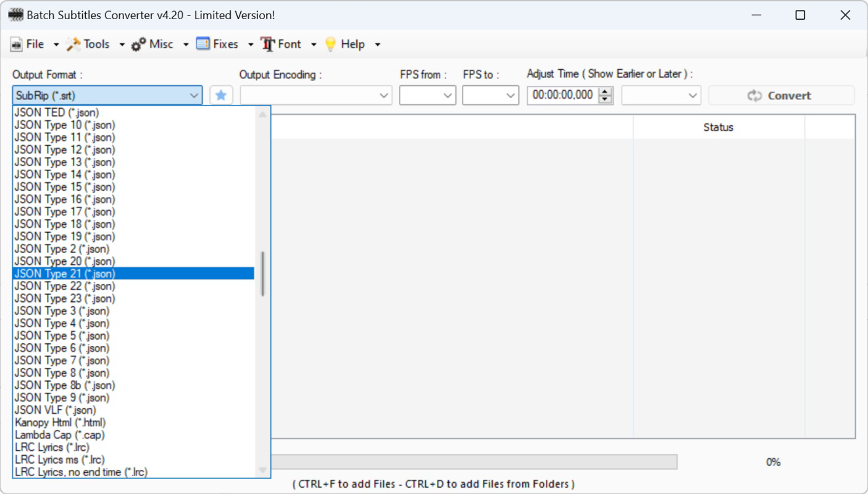Select JSON TED (*.json) format

pyautogui.click(x=133, y=112)
